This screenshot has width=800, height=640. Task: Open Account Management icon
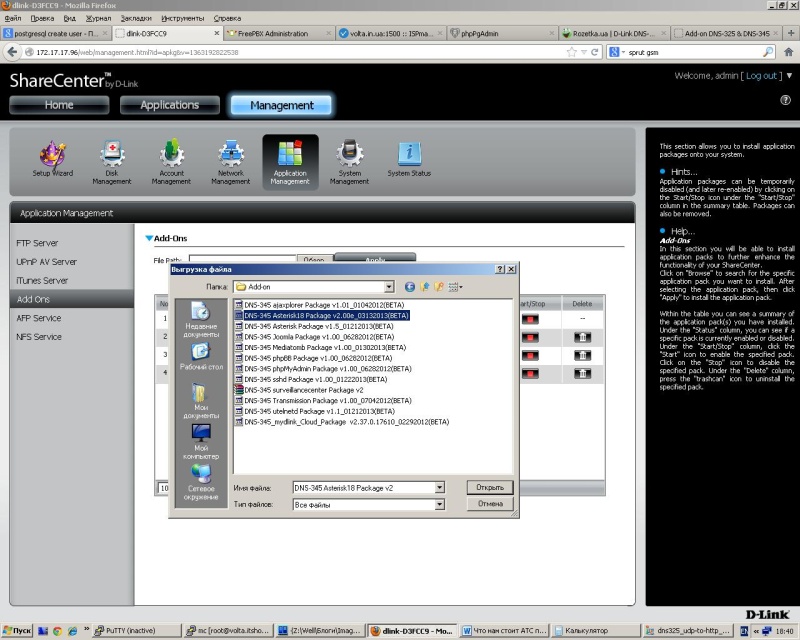pyautogui.click(x=171, y=162)
